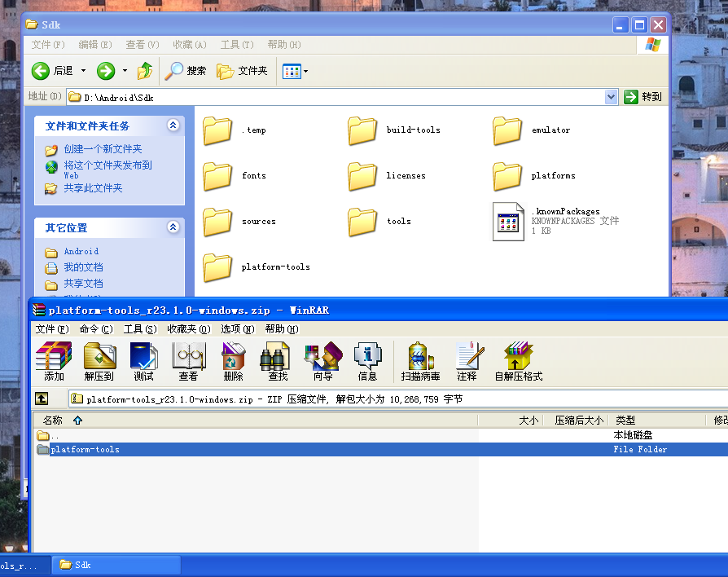Select the .temp folder
The height and width of the screenshot is (577, 728).
tap(235, 130)
